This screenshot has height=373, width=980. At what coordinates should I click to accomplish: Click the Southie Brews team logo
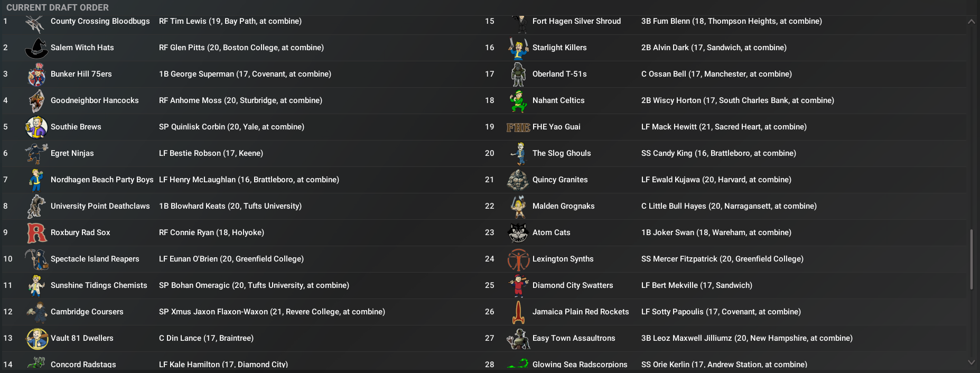tap(36, 127)
